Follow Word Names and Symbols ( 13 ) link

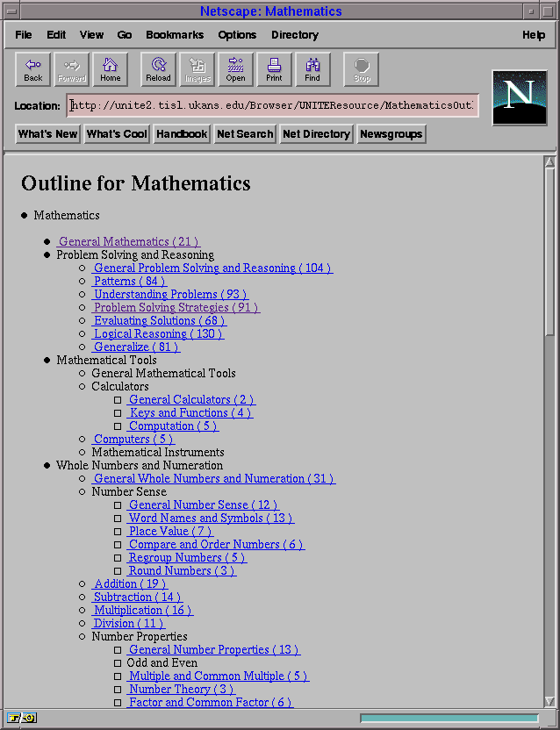click(211, 519)
